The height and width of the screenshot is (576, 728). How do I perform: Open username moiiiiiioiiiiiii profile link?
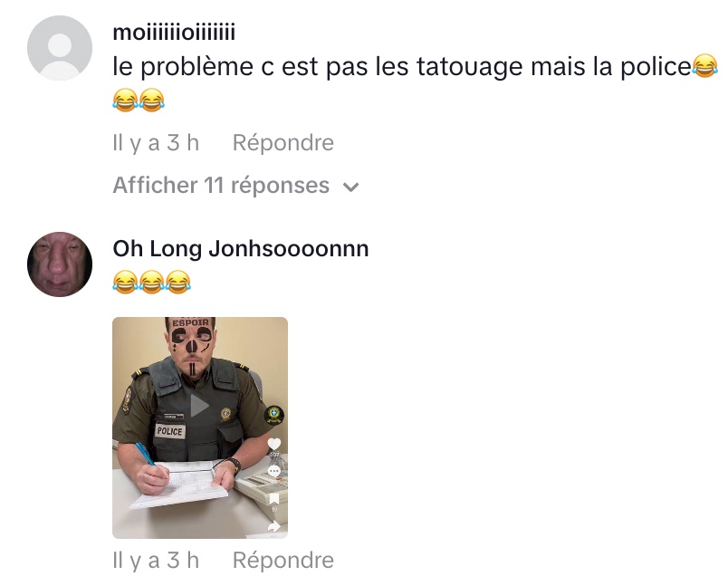pyautogui.click(x=174, y=32)
